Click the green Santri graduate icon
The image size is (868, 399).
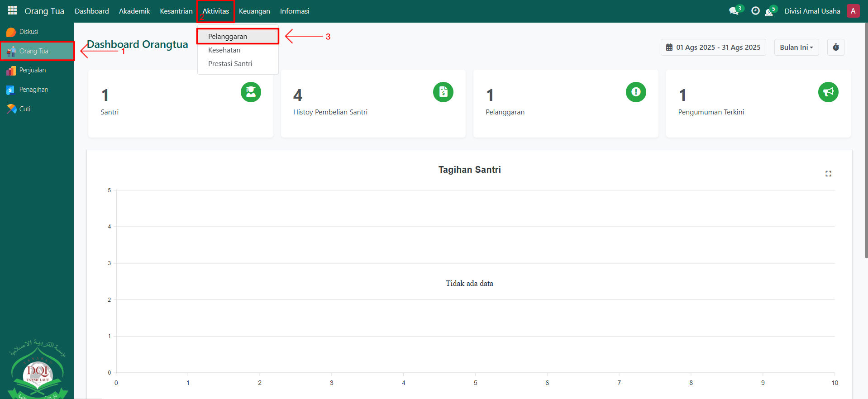[251, 92]
